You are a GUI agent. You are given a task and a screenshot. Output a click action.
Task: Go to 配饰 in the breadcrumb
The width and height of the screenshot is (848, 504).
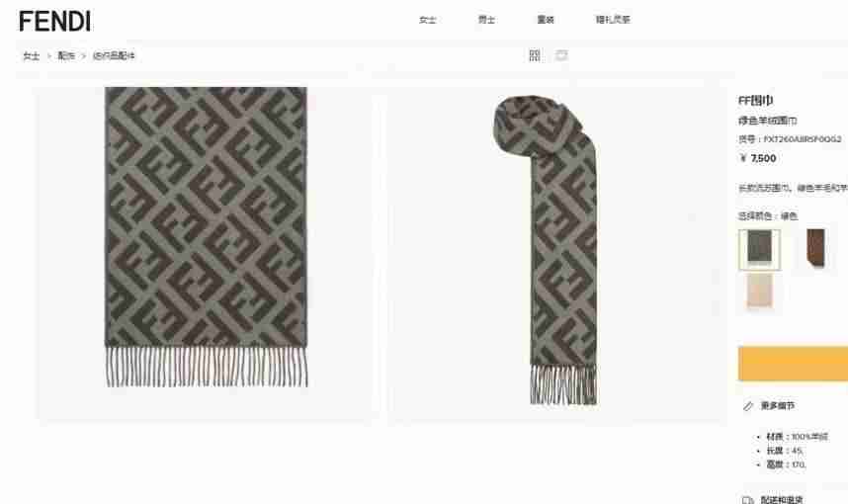tap(66, 55)
